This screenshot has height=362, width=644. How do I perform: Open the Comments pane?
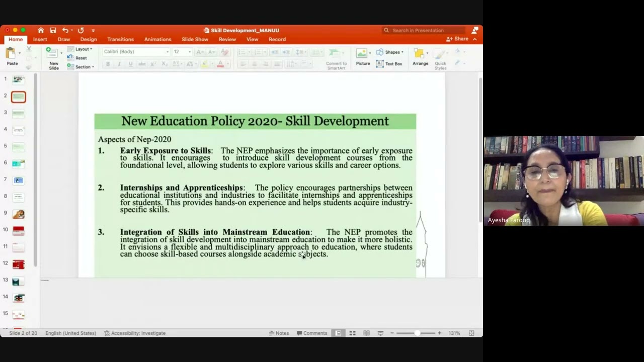pos(312,333)
